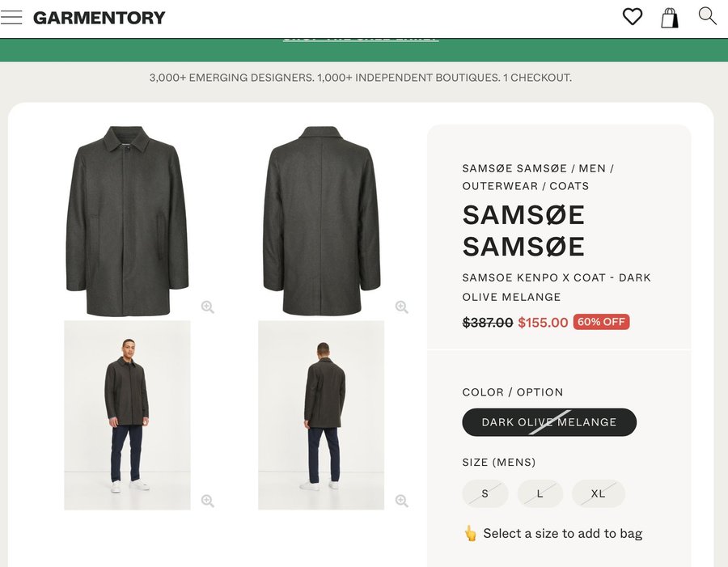Zoom the front coat image

pyautogui.click(x=208, y=307)
